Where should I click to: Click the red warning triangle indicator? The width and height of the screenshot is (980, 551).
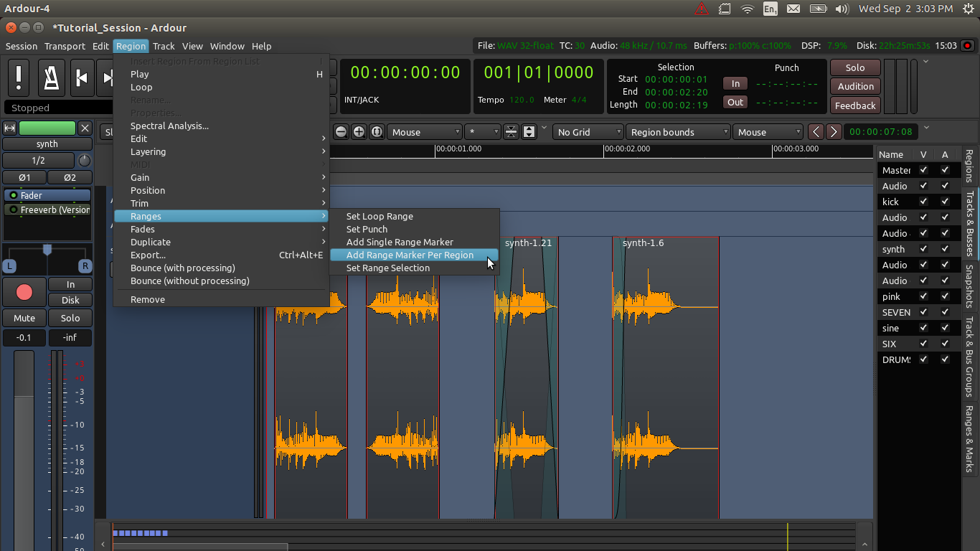[x=702, y=9]
